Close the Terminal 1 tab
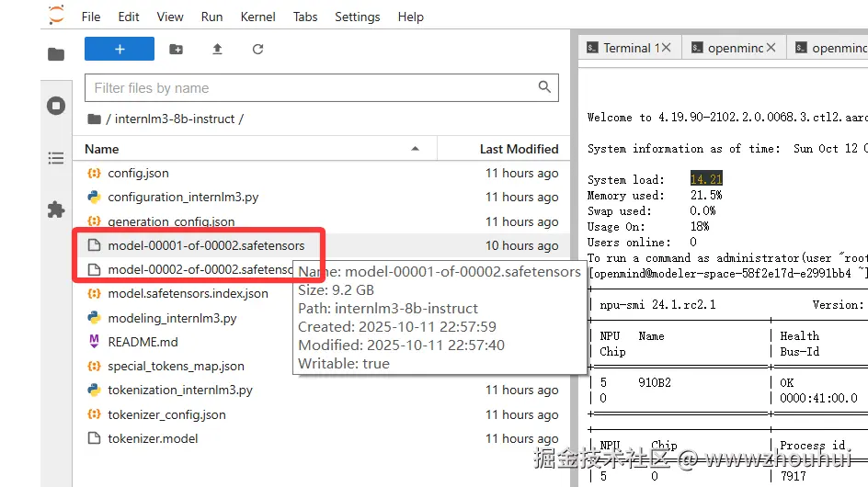 click(x=667, y=48)
